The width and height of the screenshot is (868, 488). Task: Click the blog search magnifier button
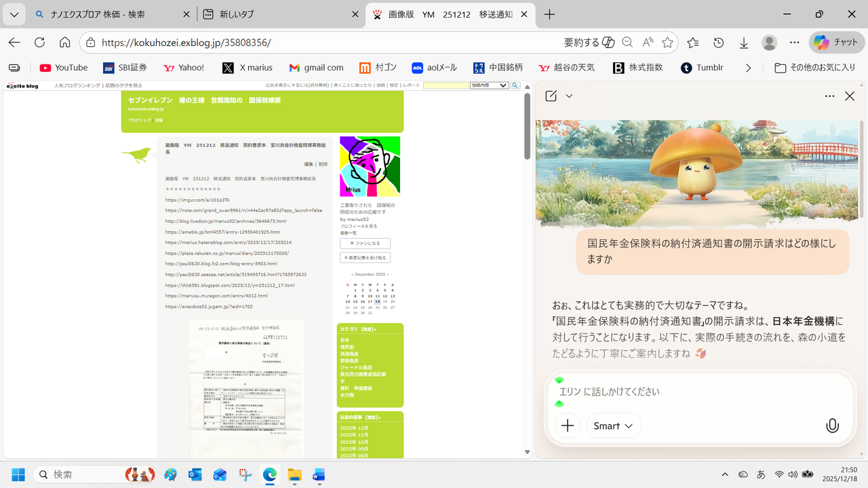(515, 85)
